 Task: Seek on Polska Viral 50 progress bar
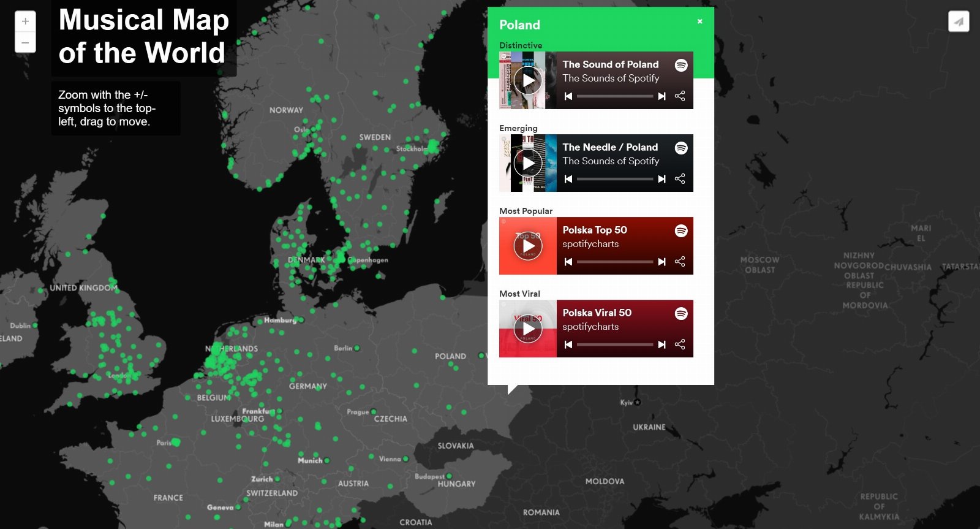point(615,344)
